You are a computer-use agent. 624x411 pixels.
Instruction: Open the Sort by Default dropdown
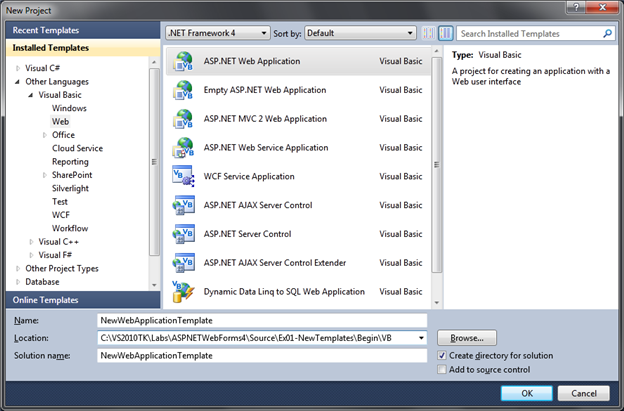click(x=360, y=33)
